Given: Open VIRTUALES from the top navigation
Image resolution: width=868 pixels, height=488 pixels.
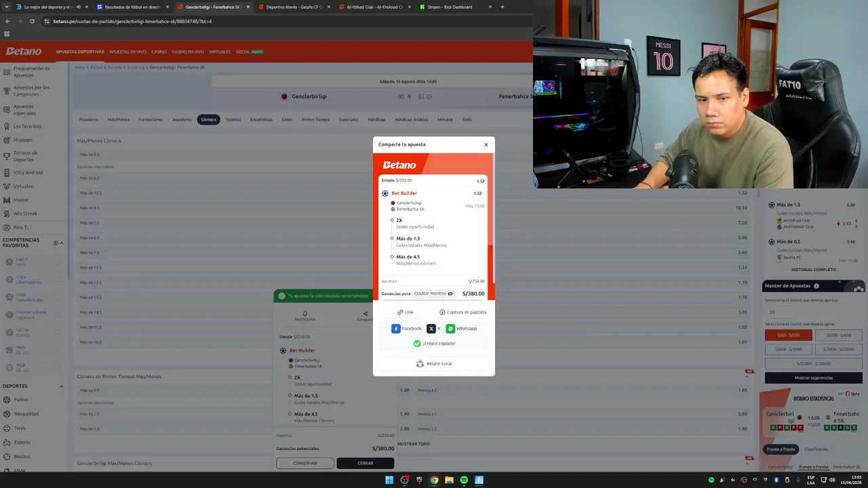Looking at the screenshot, I should (220, 52).
